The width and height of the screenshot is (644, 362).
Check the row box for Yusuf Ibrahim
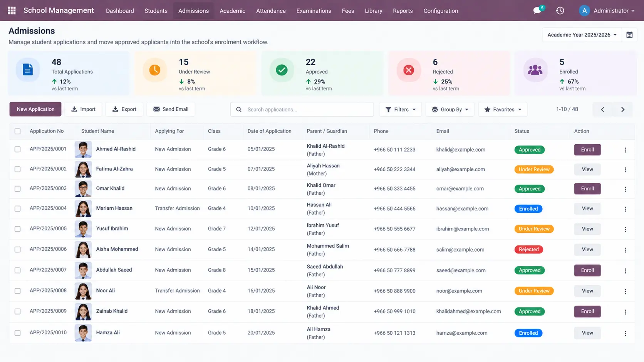coord(18,229)
